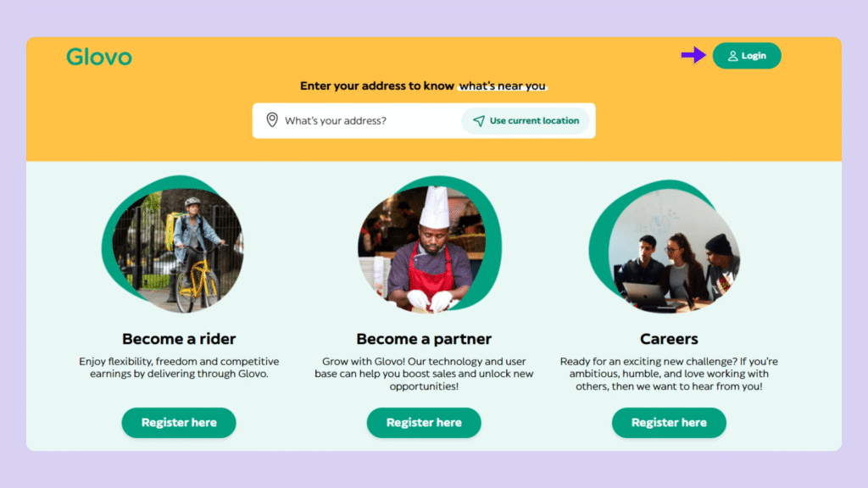The width and height of the screenshot is (868, 488).
Task: Select the Careers heading
Action: tap(669, 339)
